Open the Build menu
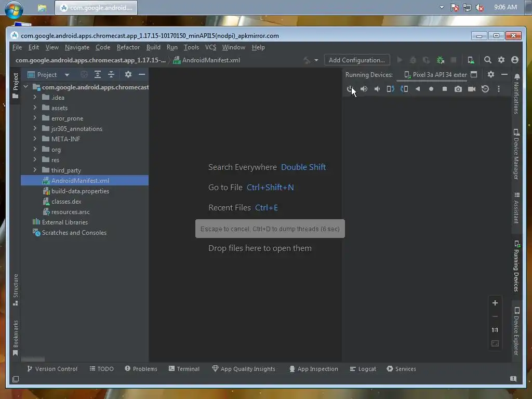The image size is (532, 399). 153,47
